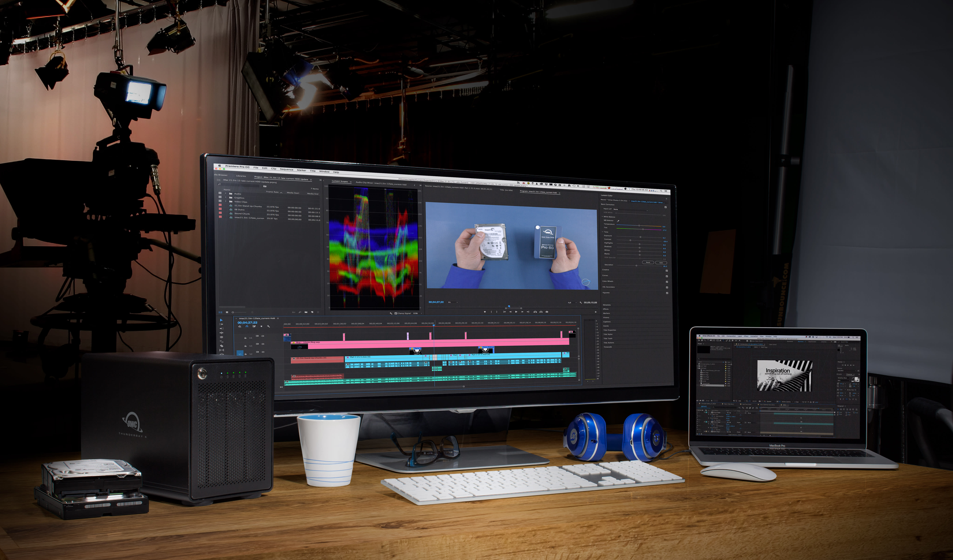Screen dimensions: 953x560
Task: Toggle V3 track output eye
Action: pyautogui.click(x=263, y=344)
